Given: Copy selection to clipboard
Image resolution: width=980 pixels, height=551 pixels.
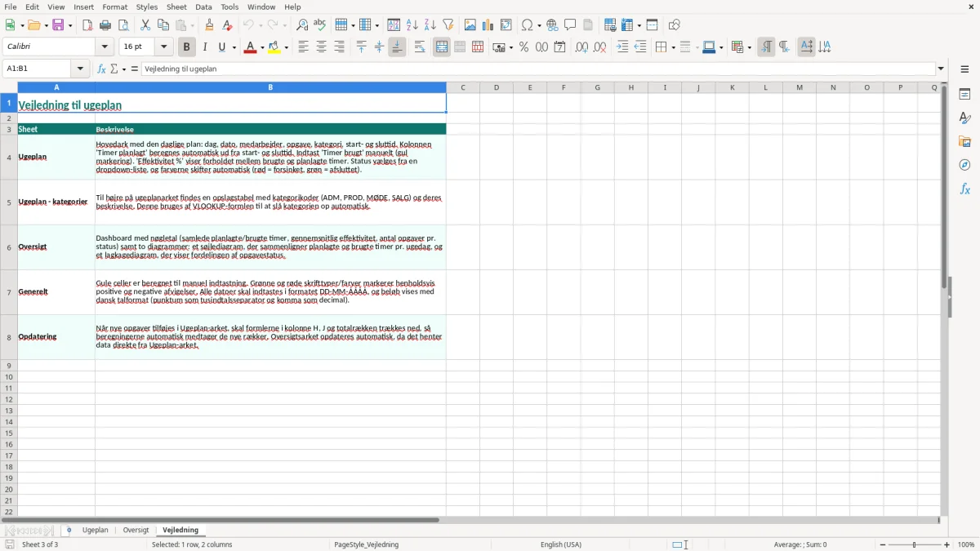Looking at the screenshot, I should click(x=163, y=25).
